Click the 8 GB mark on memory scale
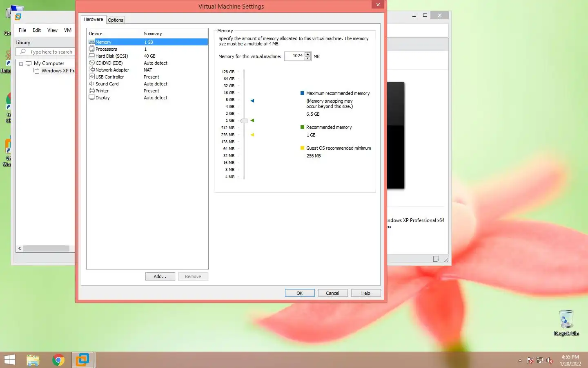The width and height of the screenshot is (588, 368). point(230,100)
